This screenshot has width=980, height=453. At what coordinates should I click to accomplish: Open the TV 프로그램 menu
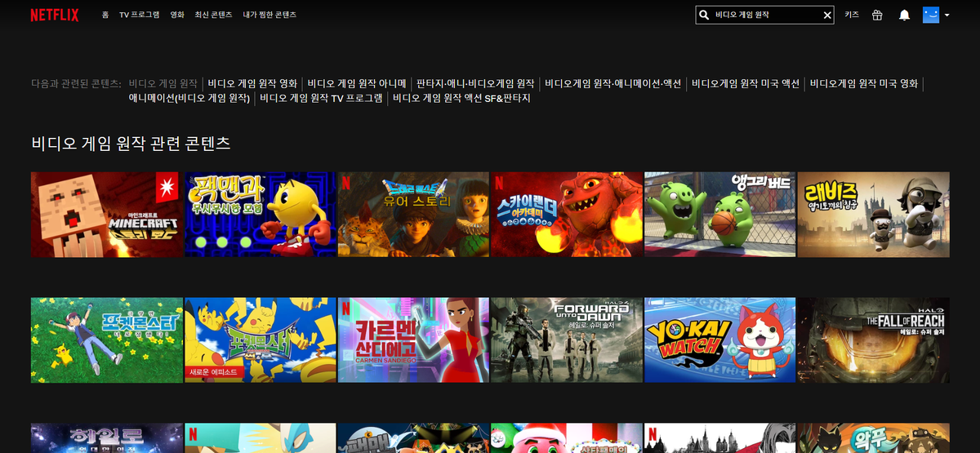point(140,15)
